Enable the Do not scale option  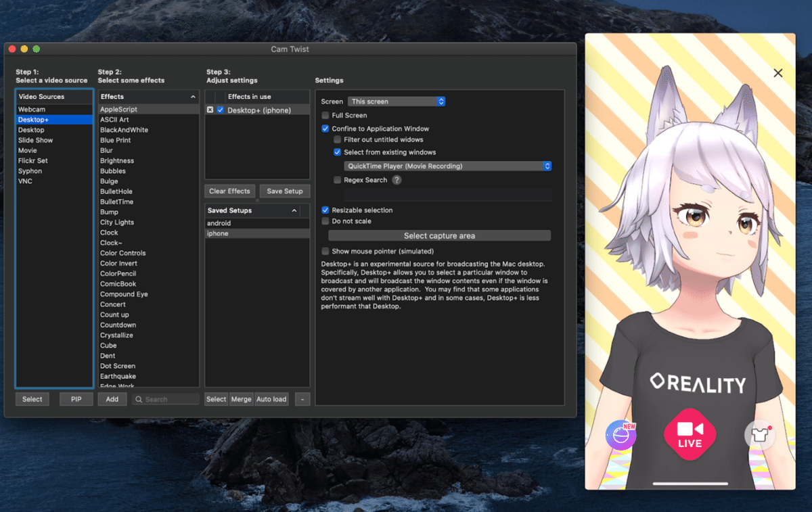pyautogui.click(x=325, y=221)
